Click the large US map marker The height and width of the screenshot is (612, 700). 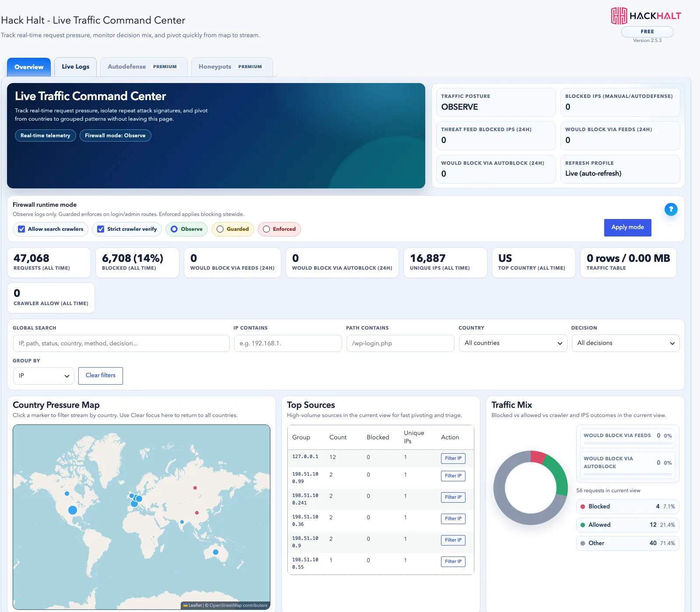pos(73,510)
